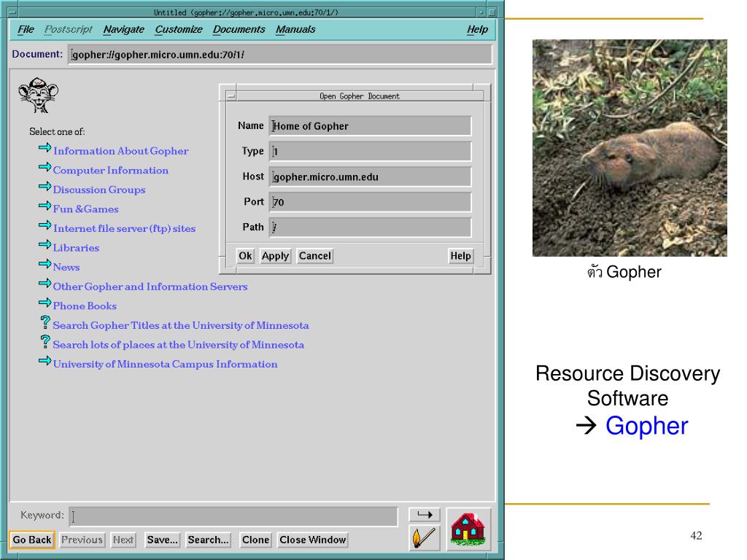Image resolution: width=747 pixels, height=560 pixels.
Task: Click the arrow button next to Keyword field
Action: click(425, 515)
